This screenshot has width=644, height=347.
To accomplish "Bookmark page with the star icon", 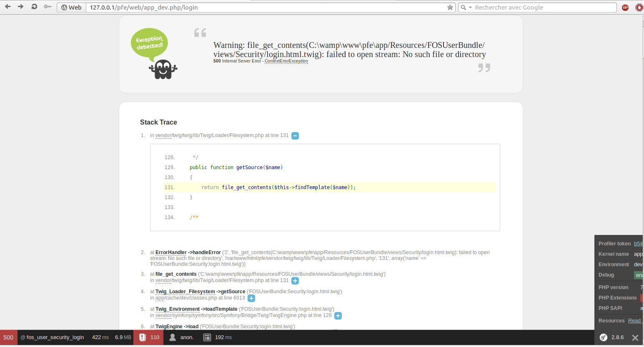I will 450,7.
